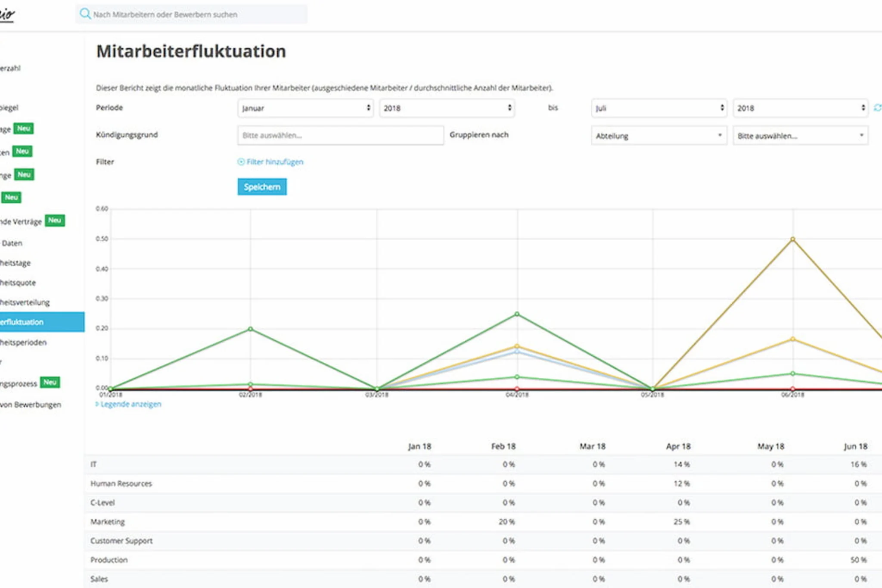Image resolution: width=882 pixels, height=588 pixels.
Task: Select the highlighted Mitarbeiterfluktuation sidebar item
Action: [x=42, y=322]
